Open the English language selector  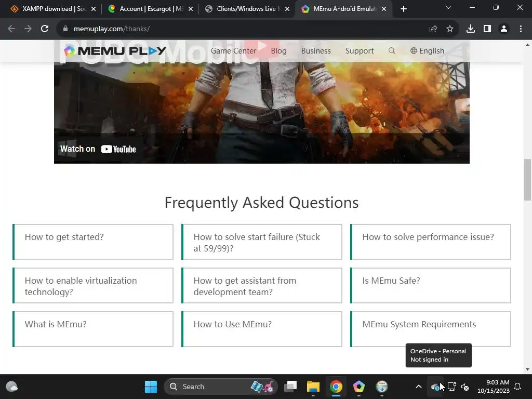(x=427, y=51)
